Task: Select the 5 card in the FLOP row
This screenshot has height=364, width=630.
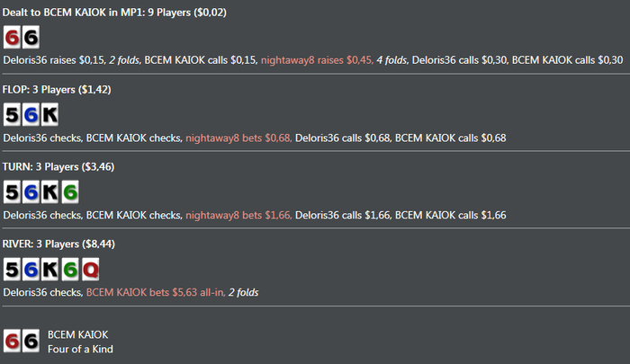Action: tap(12, 115)
